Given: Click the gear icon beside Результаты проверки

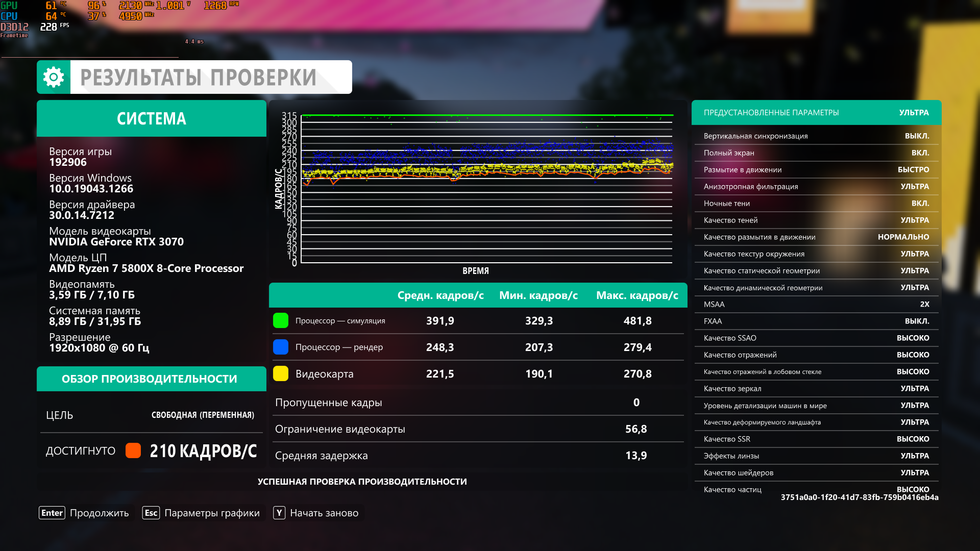Looking at the screenshot, I should coord(54,77).
